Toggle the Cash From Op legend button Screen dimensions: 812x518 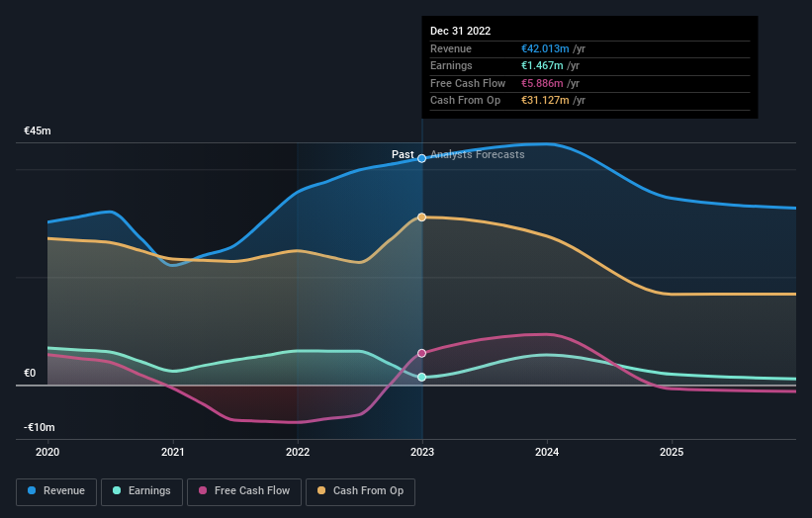(360, 491)
